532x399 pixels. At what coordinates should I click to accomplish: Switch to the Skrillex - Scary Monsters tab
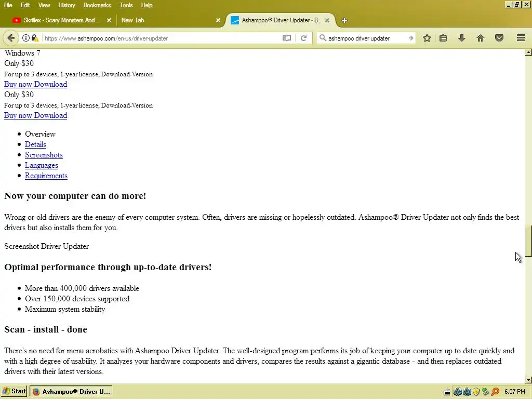pos(61,20)
